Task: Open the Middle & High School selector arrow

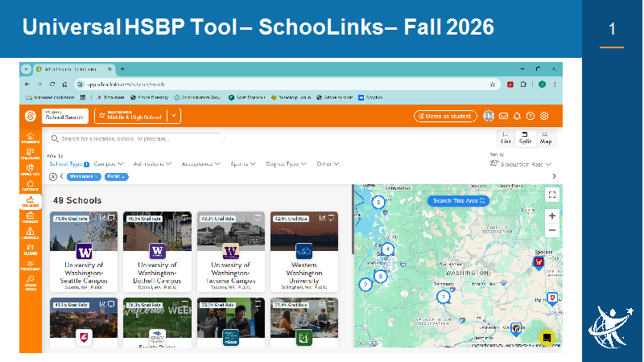Action: [x=174, y=116]
